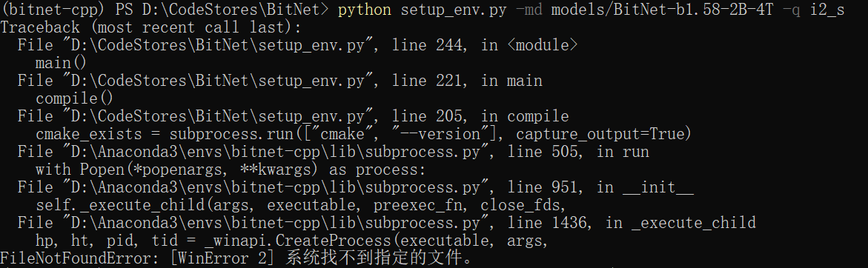Click the prompt path 'PS D:\CodeStores\BitNet>'
Viewport: 868px width, 268px height.
click(222, 10)
